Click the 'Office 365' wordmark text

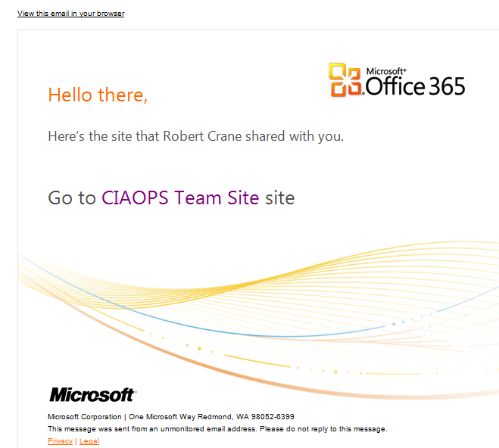click(x=415, y=86)
